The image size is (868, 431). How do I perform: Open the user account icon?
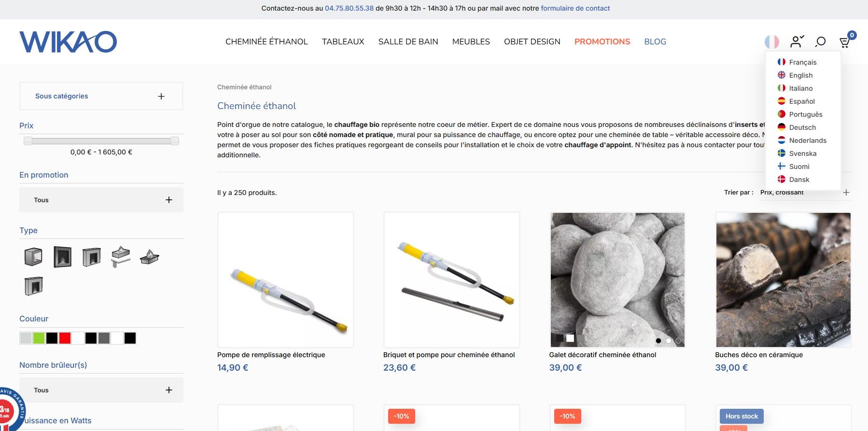point(797,42)
